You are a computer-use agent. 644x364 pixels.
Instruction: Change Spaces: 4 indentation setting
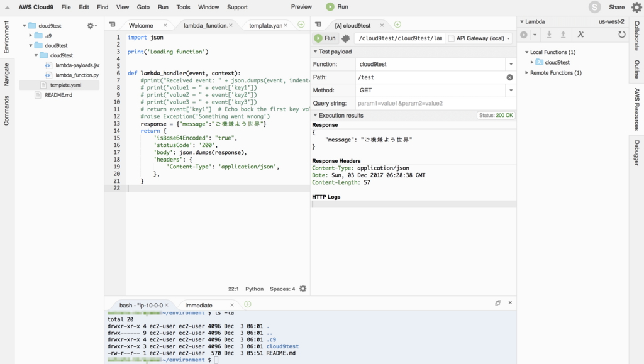[x=282, y=289]
